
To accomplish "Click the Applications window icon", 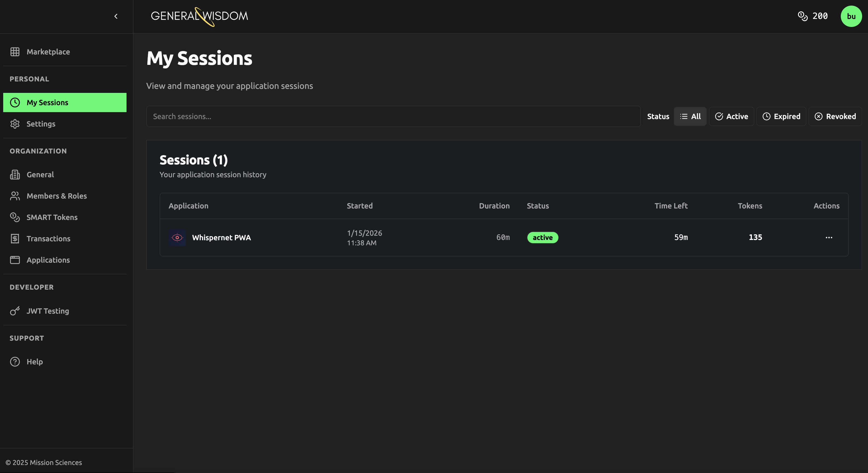I will pos(15,260).
